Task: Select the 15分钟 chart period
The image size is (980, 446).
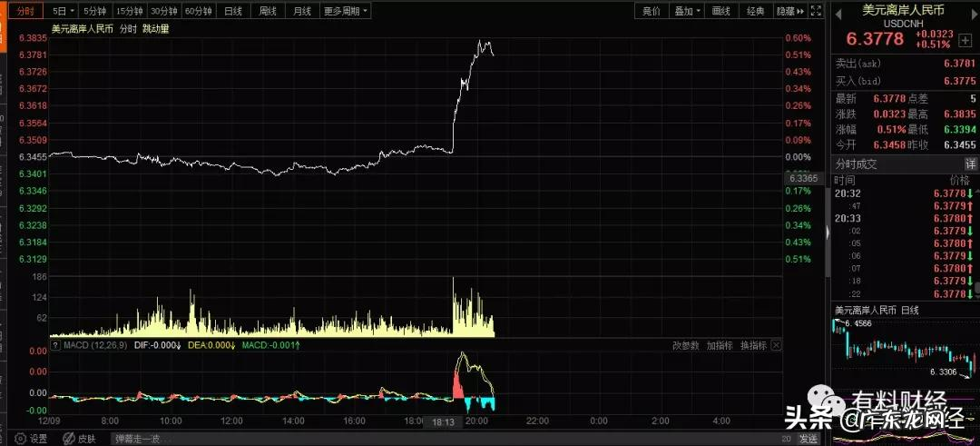Action: (130, 11)
